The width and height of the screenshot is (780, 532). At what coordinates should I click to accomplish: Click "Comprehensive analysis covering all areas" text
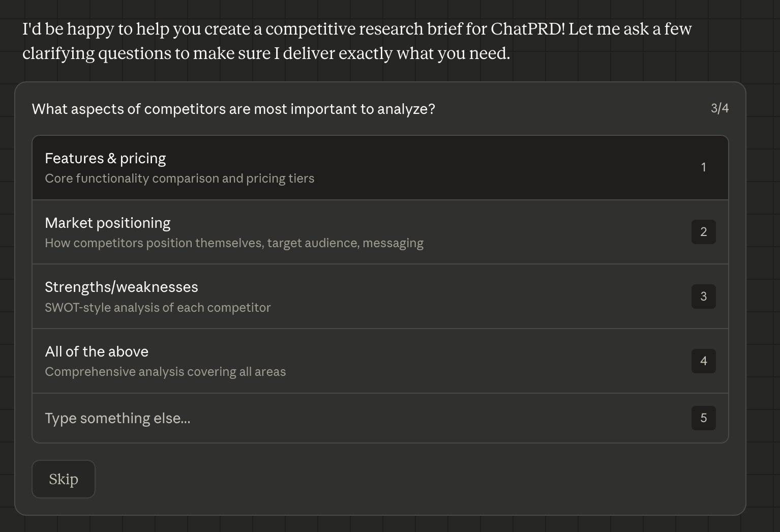click(165, 372)
